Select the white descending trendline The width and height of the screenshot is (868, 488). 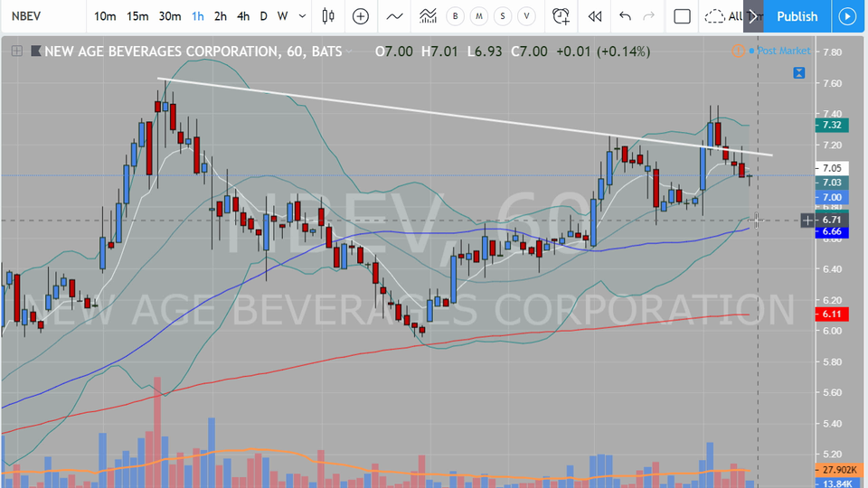(x=465, y=117)
